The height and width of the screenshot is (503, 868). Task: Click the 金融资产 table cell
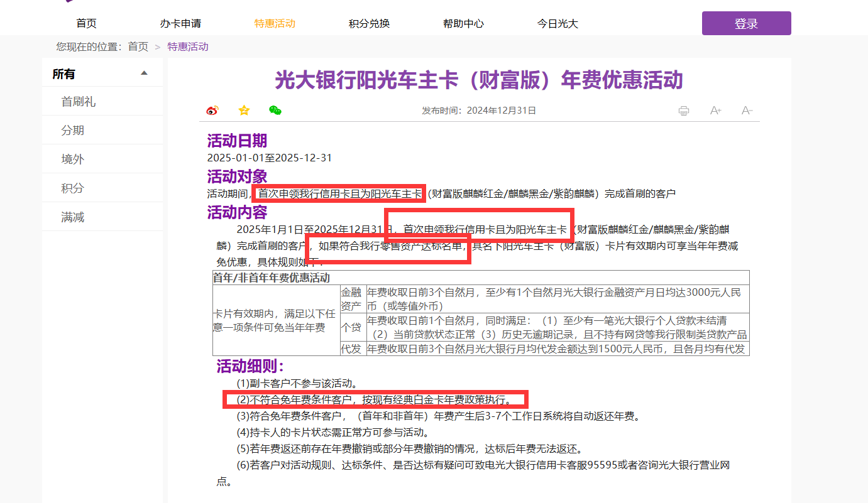pos(352,299)
